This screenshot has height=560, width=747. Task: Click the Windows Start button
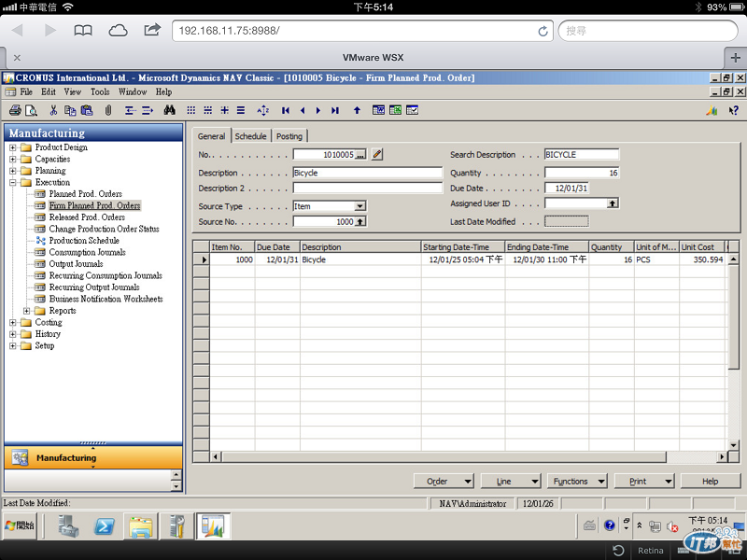(x=20, y=525)
